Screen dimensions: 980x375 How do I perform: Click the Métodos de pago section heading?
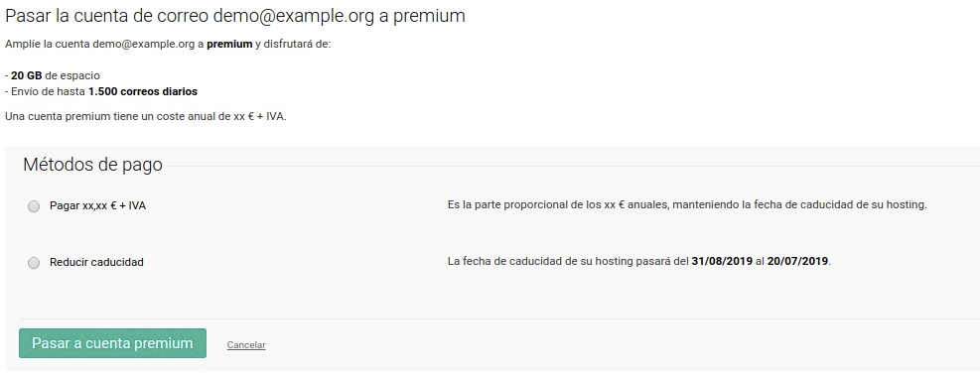tap(92, 165)
